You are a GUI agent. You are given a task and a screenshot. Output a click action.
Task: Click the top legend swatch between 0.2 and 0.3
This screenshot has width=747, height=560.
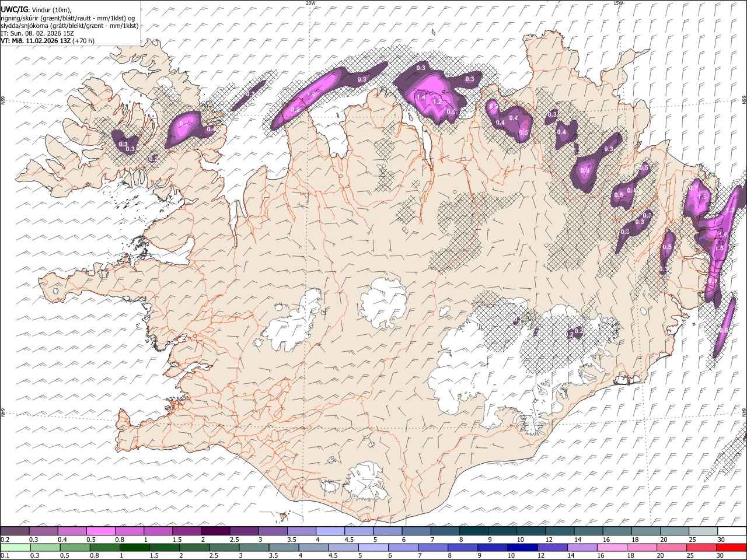tap(15, 531)
